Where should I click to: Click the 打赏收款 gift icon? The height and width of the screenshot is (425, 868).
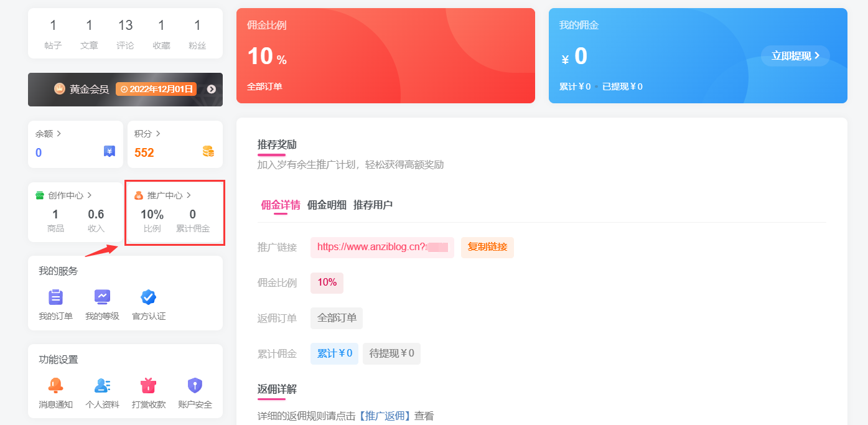tap(149, 386)
